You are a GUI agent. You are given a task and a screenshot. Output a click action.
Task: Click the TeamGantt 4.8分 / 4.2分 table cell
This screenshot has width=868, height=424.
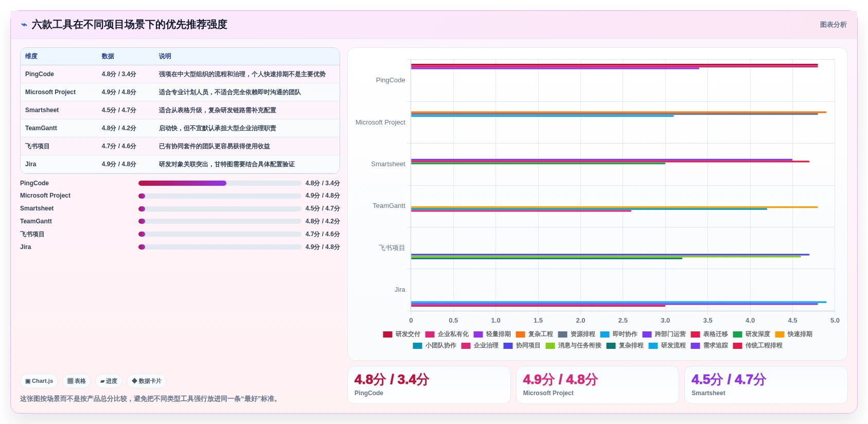[119, 128]
